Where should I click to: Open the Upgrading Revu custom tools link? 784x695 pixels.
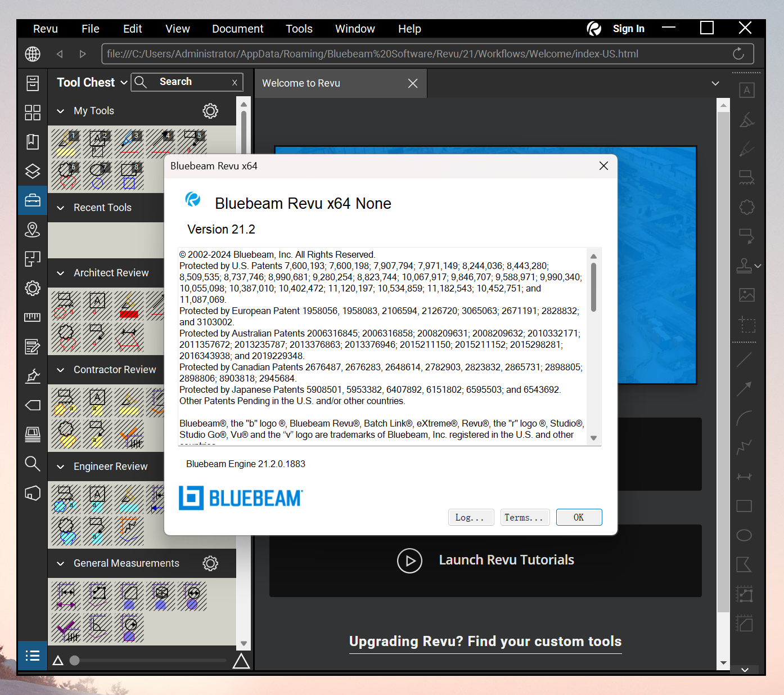tap(485, 642)
